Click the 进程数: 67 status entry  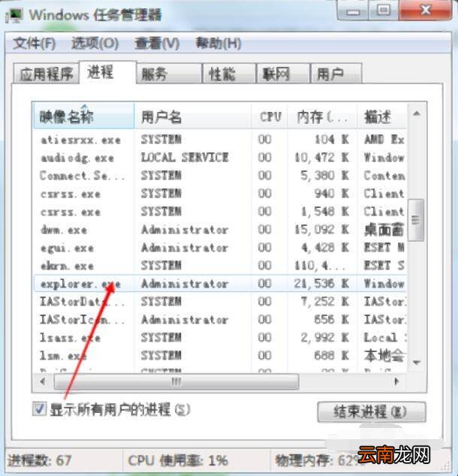pyautogui.click(x=40, y=460)
